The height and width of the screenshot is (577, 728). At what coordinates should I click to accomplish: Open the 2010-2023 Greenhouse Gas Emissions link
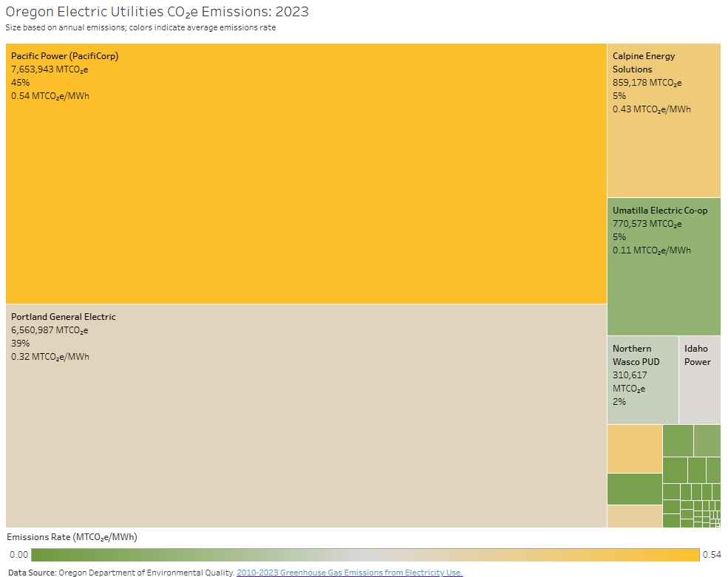349,573
